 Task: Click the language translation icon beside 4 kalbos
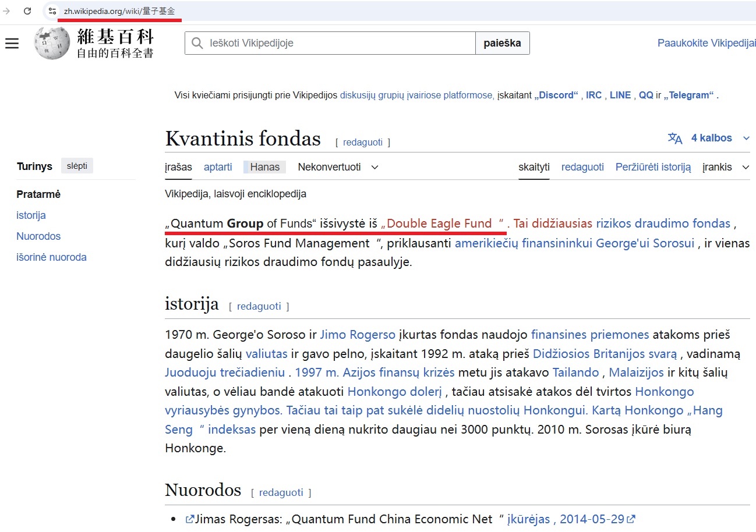point(675,138)
